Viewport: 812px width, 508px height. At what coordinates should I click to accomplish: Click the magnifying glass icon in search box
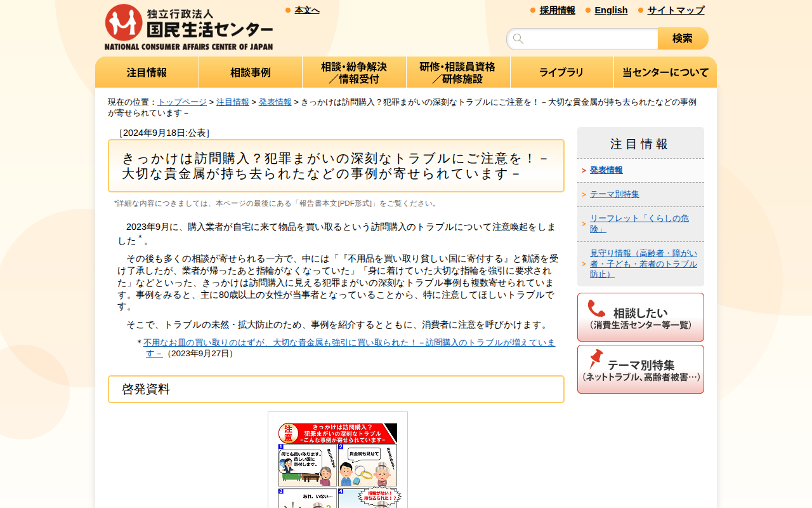pos(518,39)
